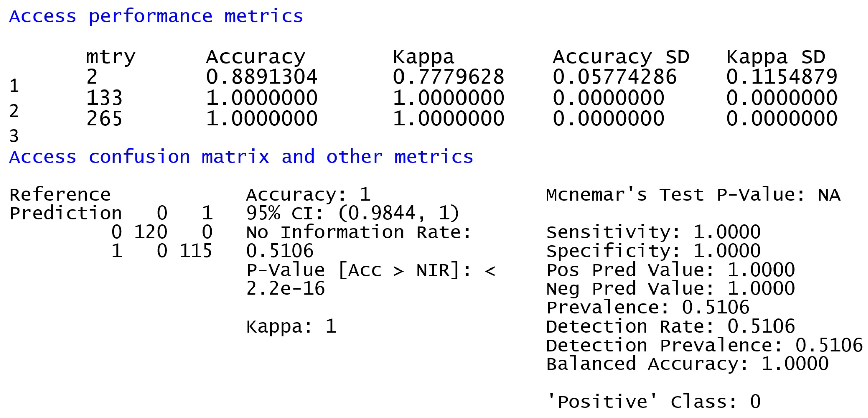Select the Accuracy SD column header
Viewport: 868px width, 418px height.
point(621,57)
